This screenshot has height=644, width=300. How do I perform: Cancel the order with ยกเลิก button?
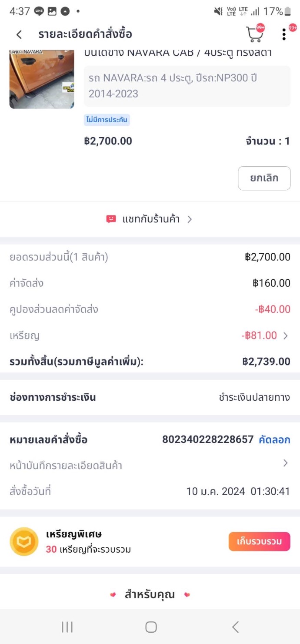coord(264,178)
